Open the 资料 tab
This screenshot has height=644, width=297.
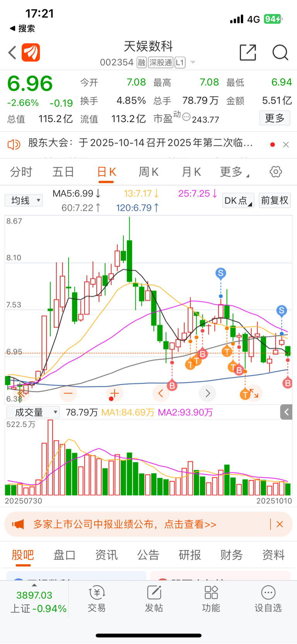[273, 555]
